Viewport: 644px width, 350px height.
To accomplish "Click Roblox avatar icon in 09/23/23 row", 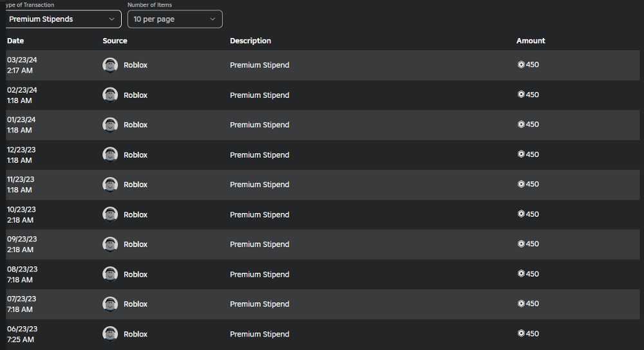I will (110, 244).
